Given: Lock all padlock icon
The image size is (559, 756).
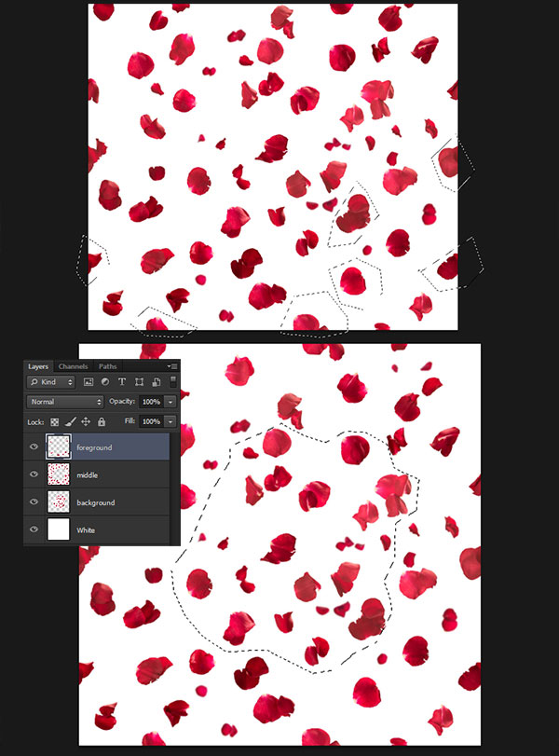Looking at the screenshot, I should point(102,422).
